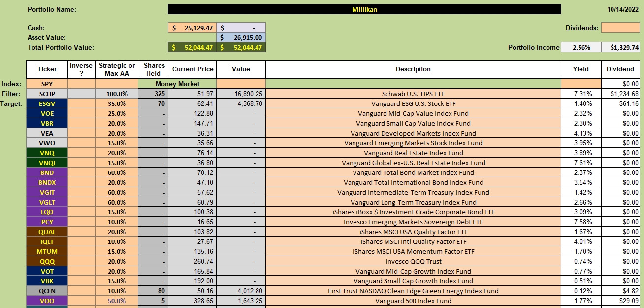Click the Dividend column header

click(620, 69)
